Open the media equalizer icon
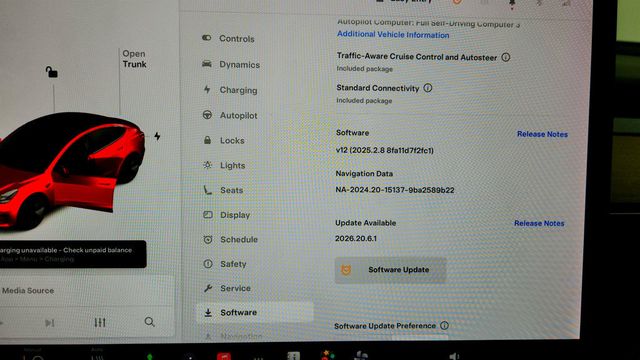 click(x=100, y=322)
